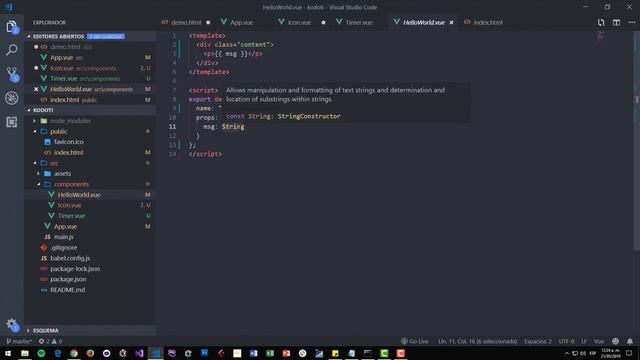The width and height of the screenshot is (640, 360).
Task: Open App.vue in src folder tree
Action: pos(65,227)
